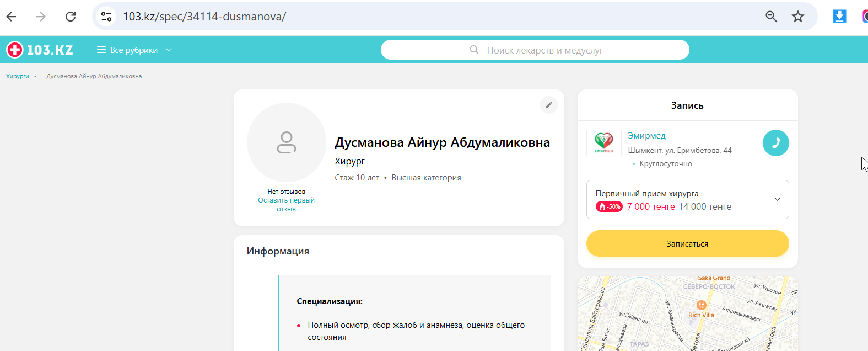The height and width of the screenshot is (351, 868).
Task: Click the map preview of clinic location
Action: click(x=687, y=313)
